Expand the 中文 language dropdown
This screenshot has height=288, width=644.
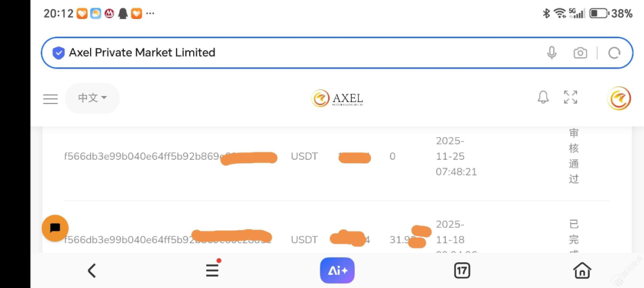pyautogui.click(x=92, y=98)
